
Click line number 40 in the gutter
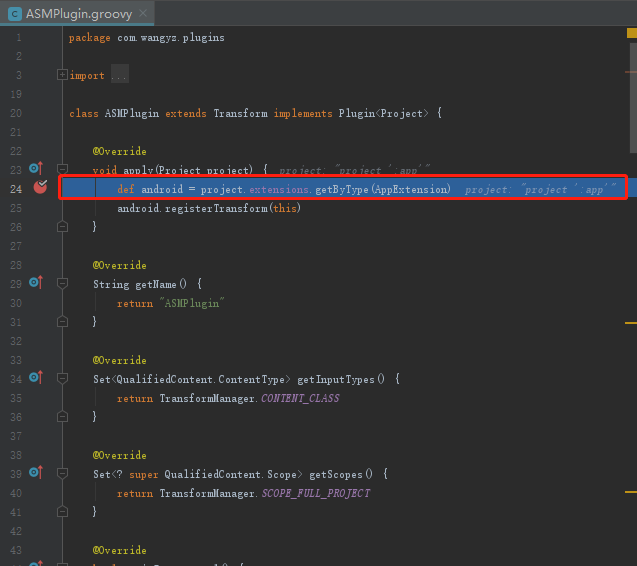point(16,493)
